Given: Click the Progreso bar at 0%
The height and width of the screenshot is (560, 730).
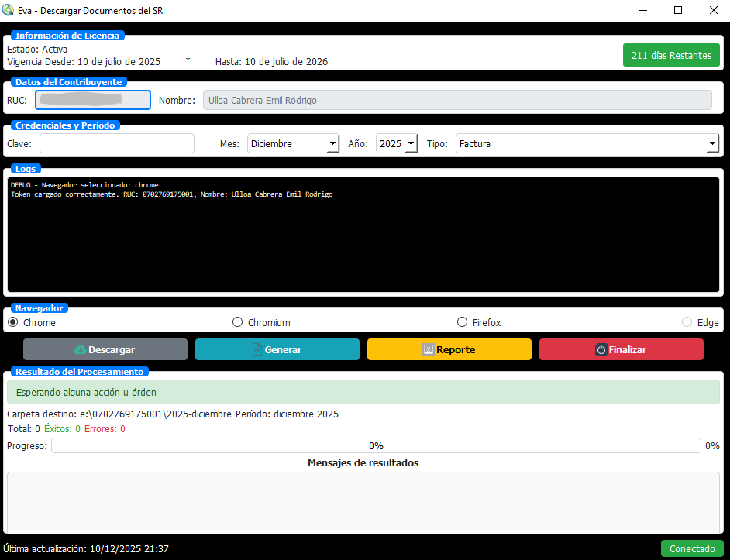Looking at the screenshot, I should point(376,445).
